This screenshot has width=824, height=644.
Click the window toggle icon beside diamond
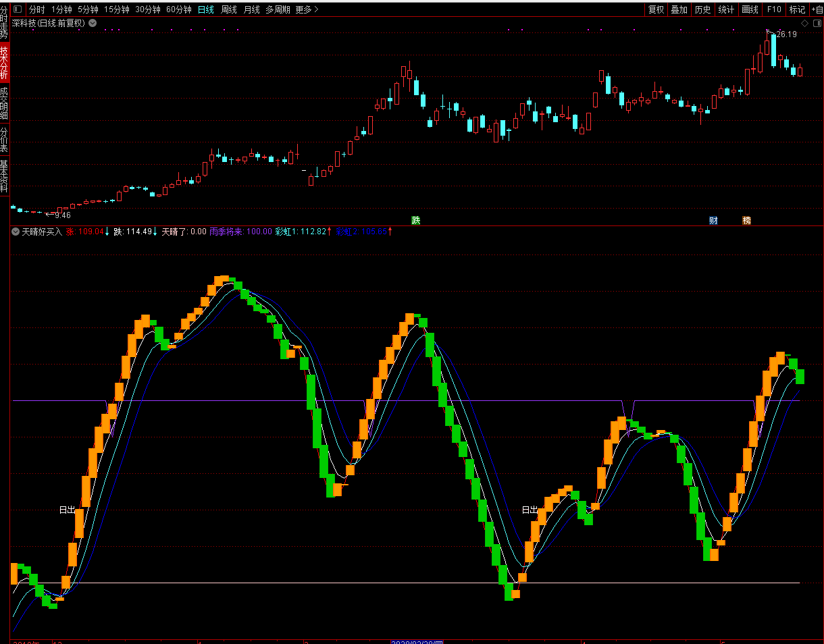[816, 23]
